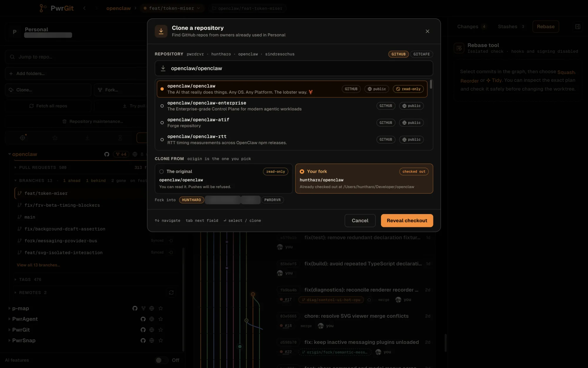Toggle AI features switch
The image size is (588, 368).
tap(161, 360)
